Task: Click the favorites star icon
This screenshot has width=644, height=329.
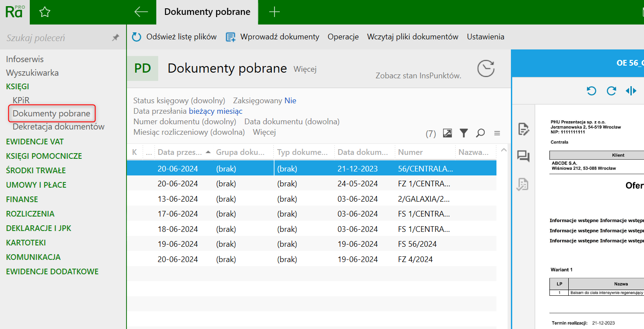Action: coord(45,12)
